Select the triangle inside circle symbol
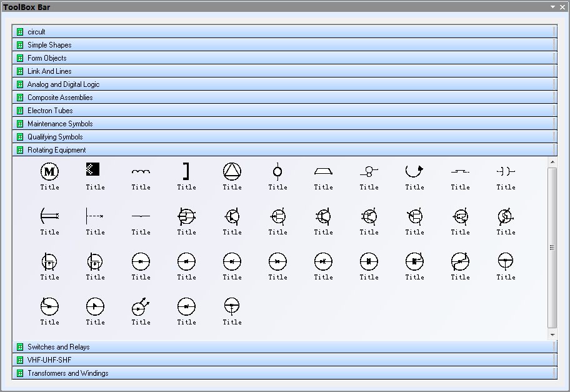Image resolution: width=570 pixels, height=392 pixels. tap(232, 171)
